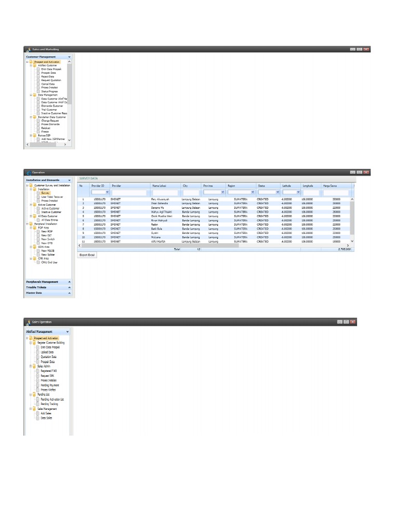
Task: Collapse the Aktifasi Customer tree node
Action: point(31,65)
